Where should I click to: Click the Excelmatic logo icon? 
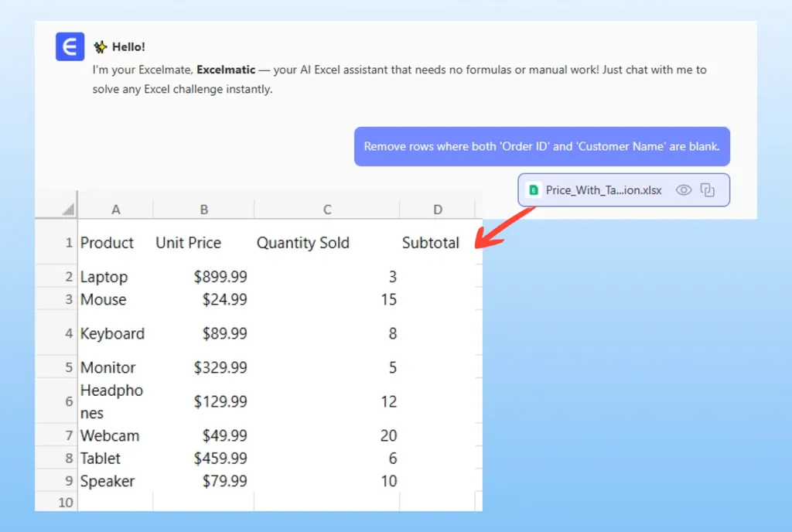pyautogui.click(x=70, y=47)
